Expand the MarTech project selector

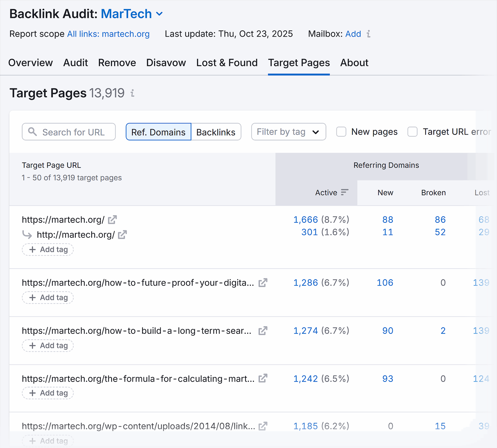[160, 14]
